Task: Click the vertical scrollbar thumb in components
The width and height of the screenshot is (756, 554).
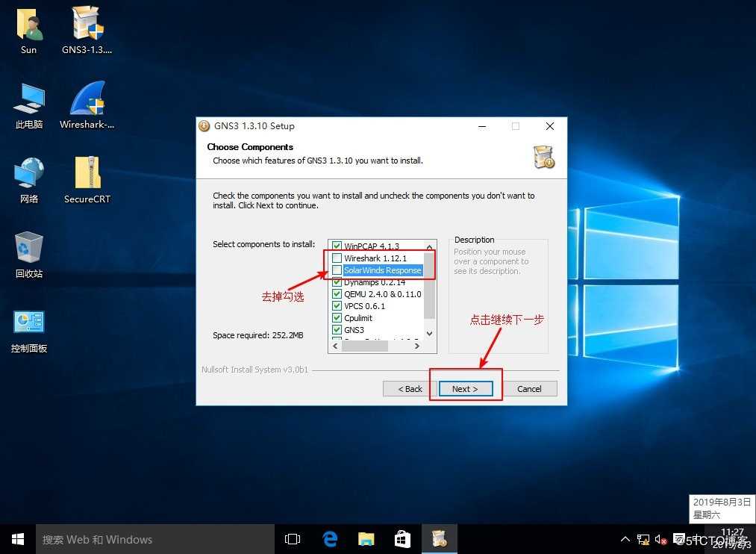Action: pos(430,285)
